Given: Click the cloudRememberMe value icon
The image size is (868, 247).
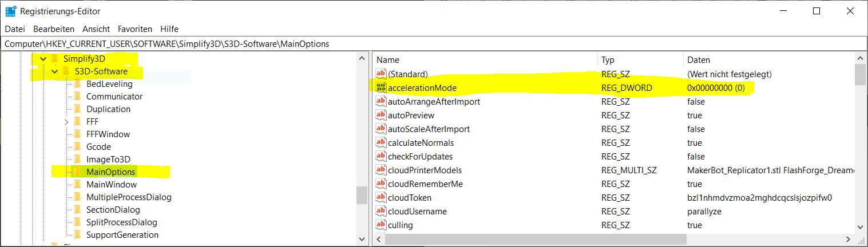Looking at the screenshot, I should tap(381, 184).
